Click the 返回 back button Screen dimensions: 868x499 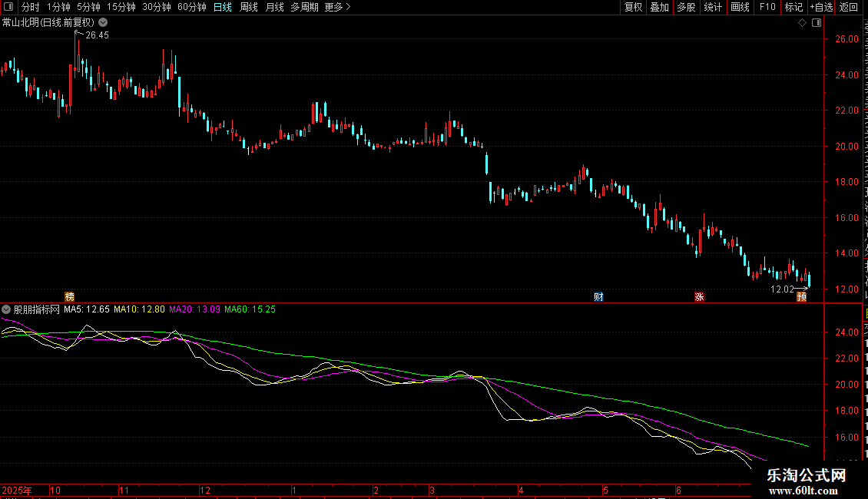point(849,7)
